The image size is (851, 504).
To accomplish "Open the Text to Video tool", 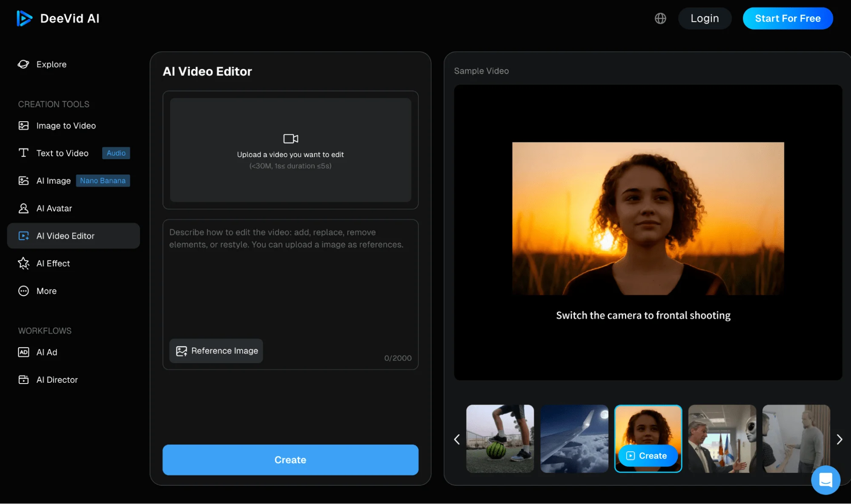I will click(63, 153).
